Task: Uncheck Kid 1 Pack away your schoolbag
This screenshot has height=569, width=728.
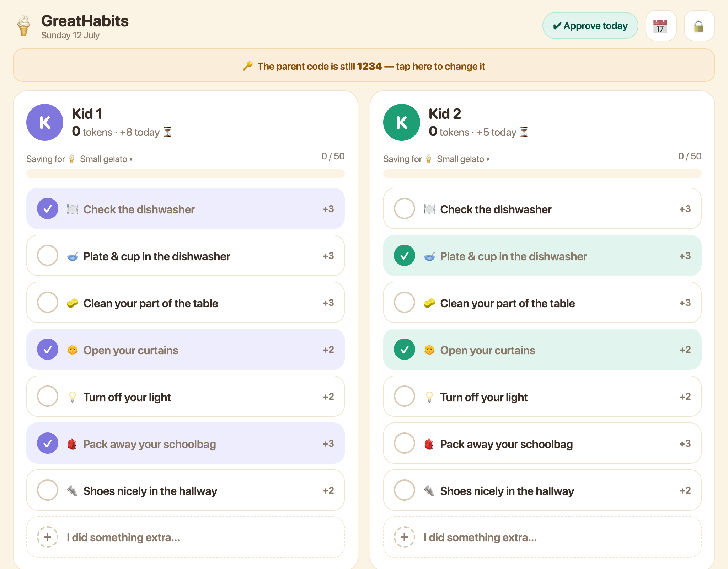Action: tap(48, 443)
